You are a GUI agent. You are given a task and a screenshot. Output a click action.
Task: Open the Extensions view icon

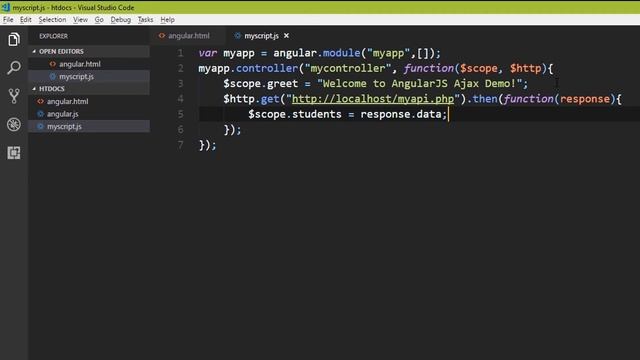point(14,153)
